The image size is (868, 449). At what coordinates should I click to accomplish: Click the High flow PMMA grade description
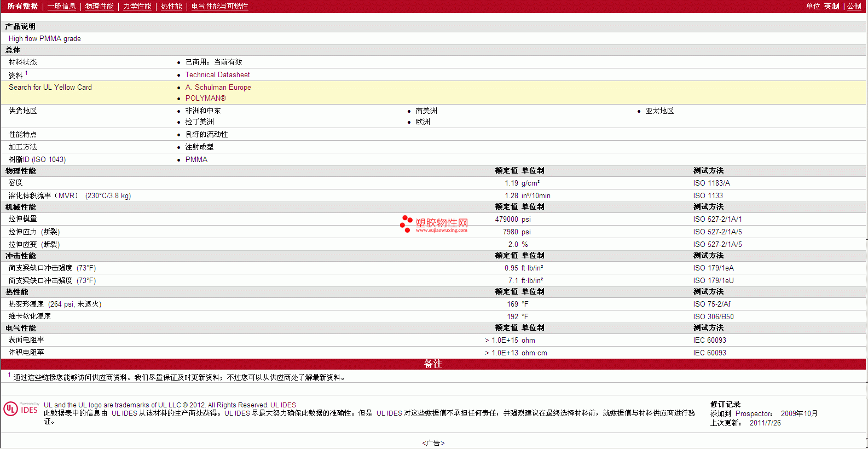pyautogui.click(x=44, y=39)
